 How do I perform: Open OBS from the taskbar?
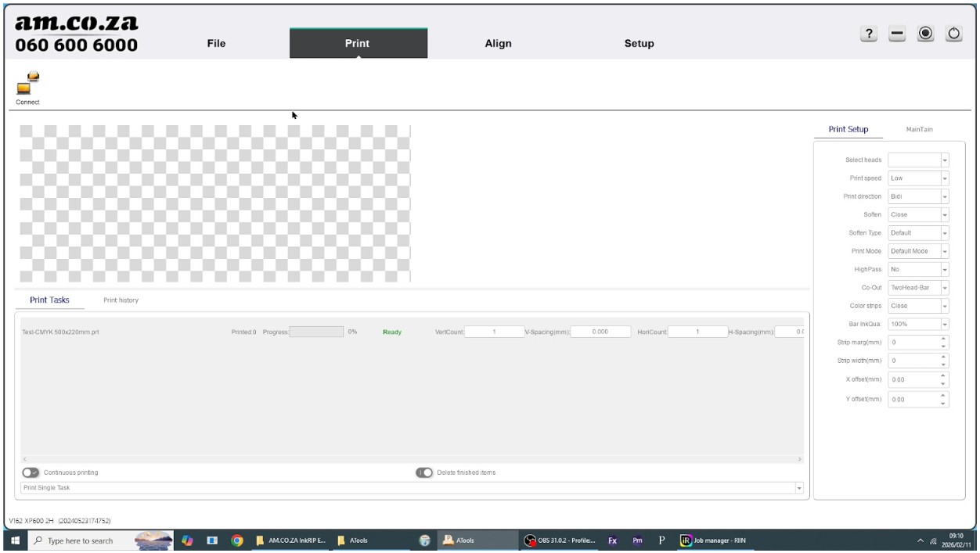(x=560, y=540)
